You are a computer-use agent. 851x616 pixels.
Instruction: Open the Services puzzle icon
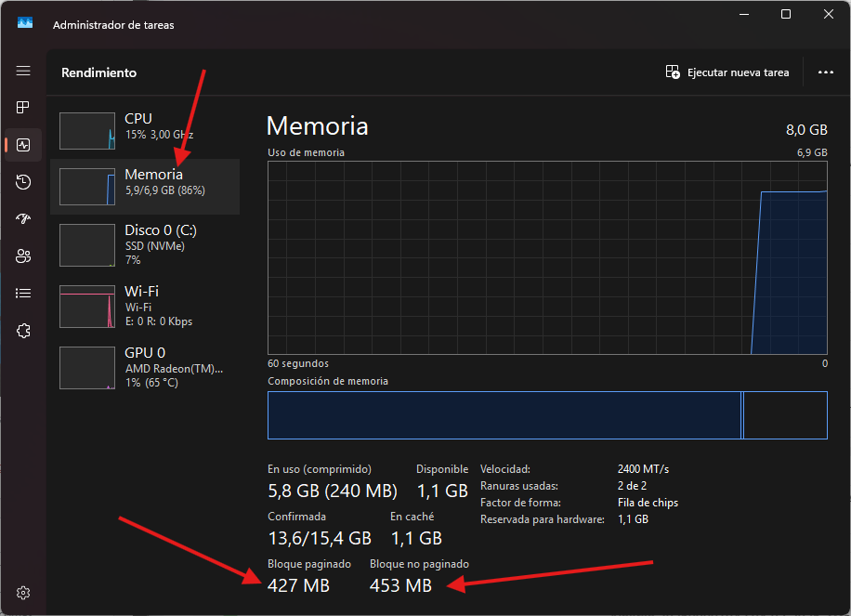click(23, 331)
